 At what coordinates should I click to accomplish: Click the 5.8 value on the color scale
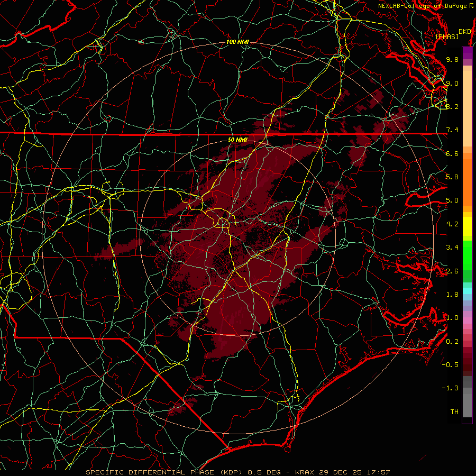point(452,177)
